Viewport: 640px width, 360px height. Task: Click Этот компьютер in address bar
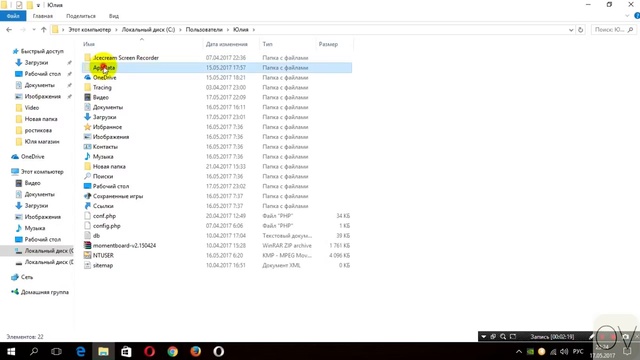pyautogui.click(x=89, y=29)
